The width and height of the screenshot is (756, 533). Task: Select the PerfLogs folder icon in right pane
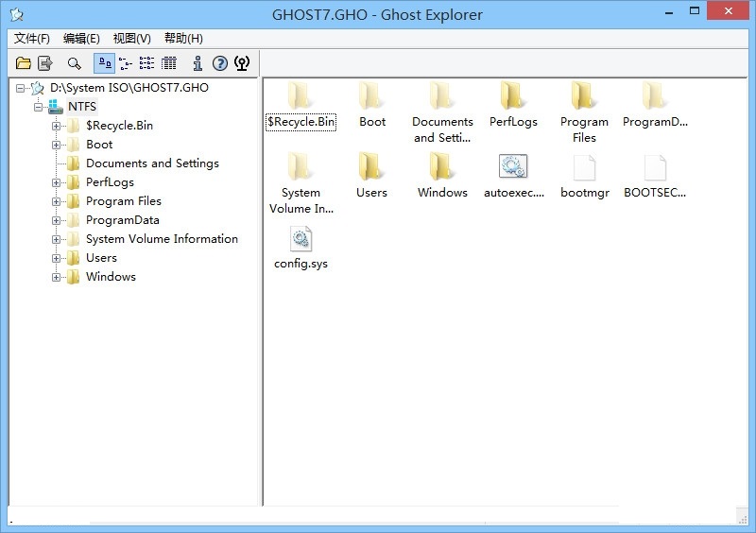pos(512,96)
